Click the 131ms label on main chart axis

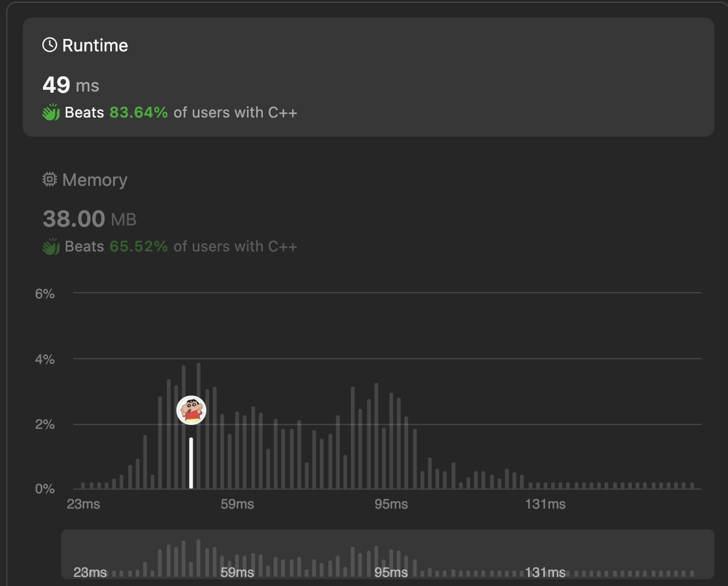click(545, 504)
